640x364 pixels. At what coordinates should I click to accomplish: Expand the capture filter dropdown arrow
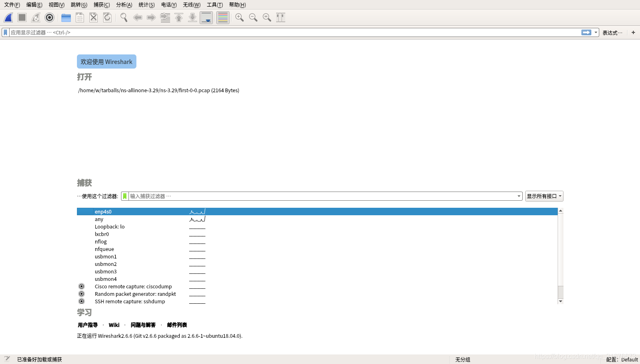point(519,196)
